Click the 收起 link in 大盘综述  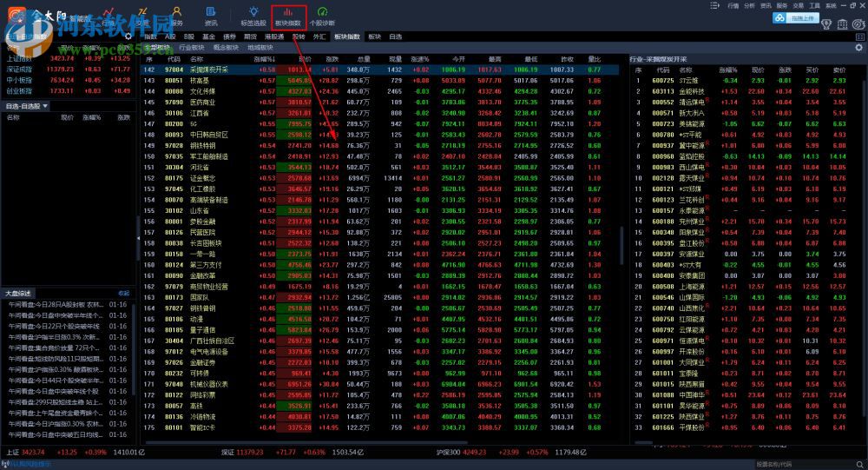(x=123, y=293)
